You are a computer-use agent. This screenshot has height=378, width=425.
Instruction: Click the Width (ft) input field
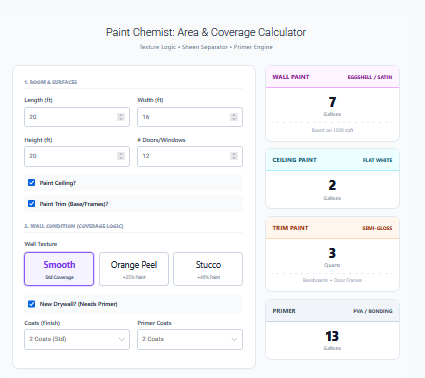(190, 117)
